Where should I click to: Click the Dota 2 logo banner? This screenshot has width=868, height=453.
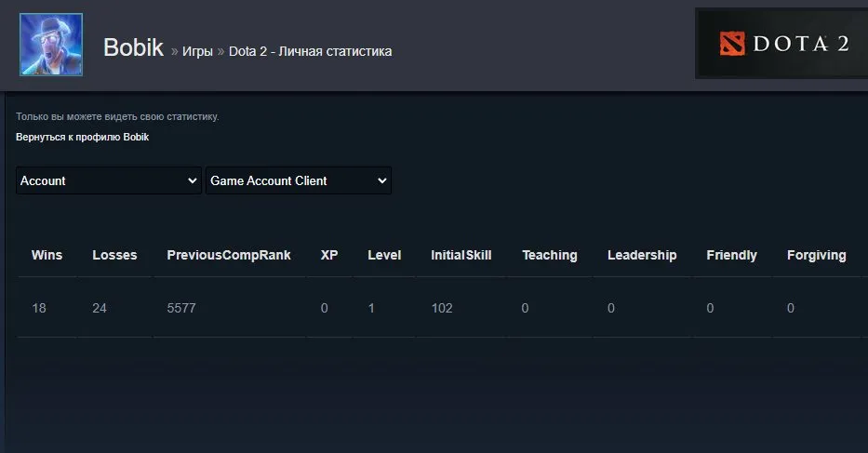[781, 43]
